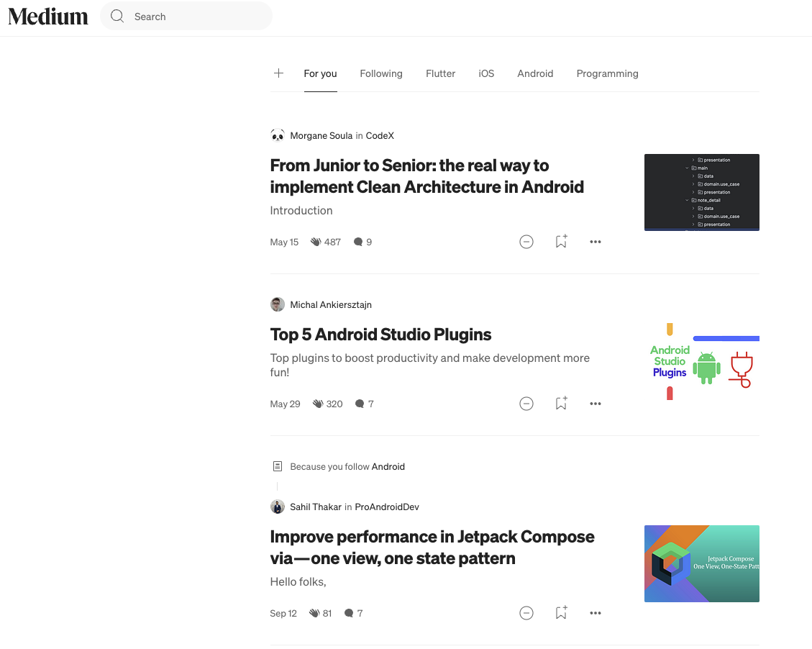Open more options for Clean Architecture article
Screen dimensions: 812x649
click(x=596, y=242)
